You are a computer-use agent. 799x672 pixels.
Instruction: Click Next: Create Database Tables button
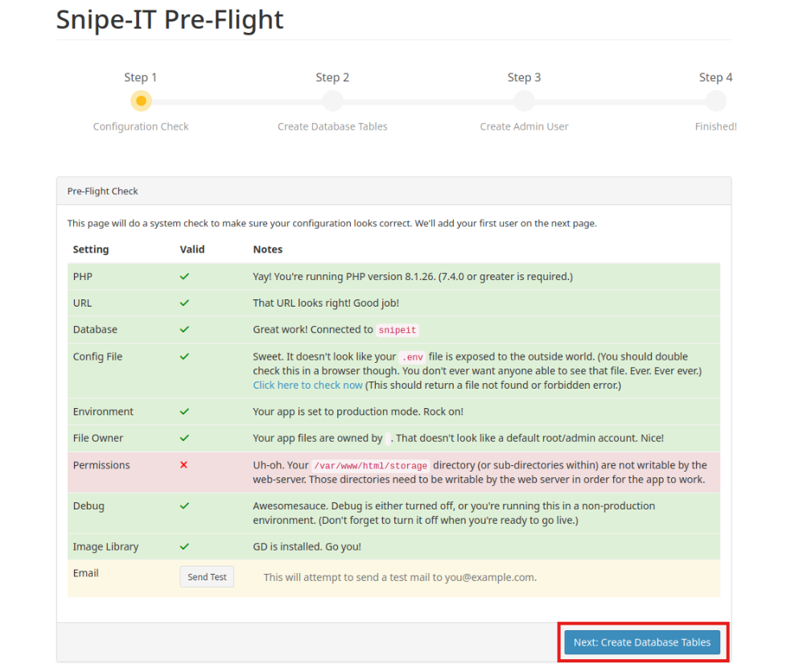[x=642, y=642]
